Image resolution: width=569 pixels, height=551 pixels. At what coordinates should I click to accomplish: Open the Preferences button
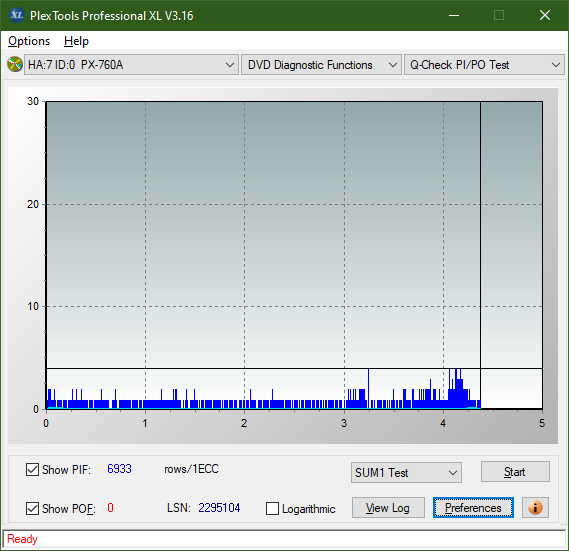[x=473, y=508]
